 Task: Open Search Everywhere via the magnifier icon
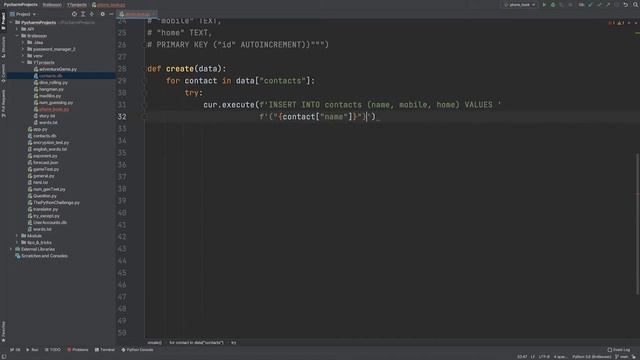tap(635, 4)
